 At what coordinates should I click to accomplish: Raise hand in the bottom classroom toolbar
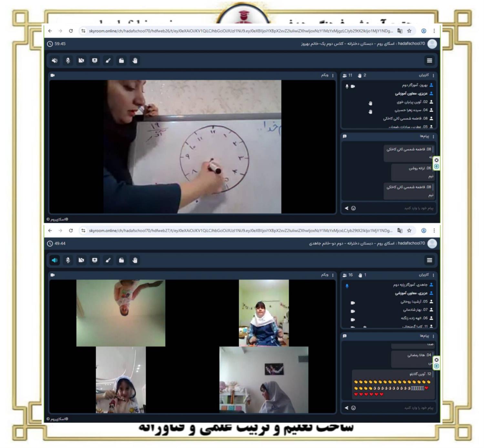click(135, 260)
